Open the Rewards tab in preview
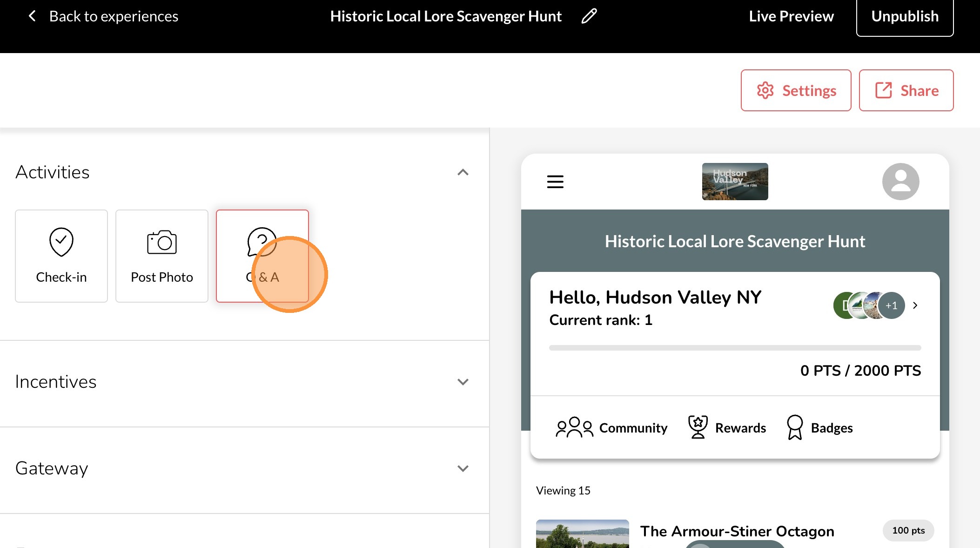Viewport: 980px width, 548px height. 727,427
